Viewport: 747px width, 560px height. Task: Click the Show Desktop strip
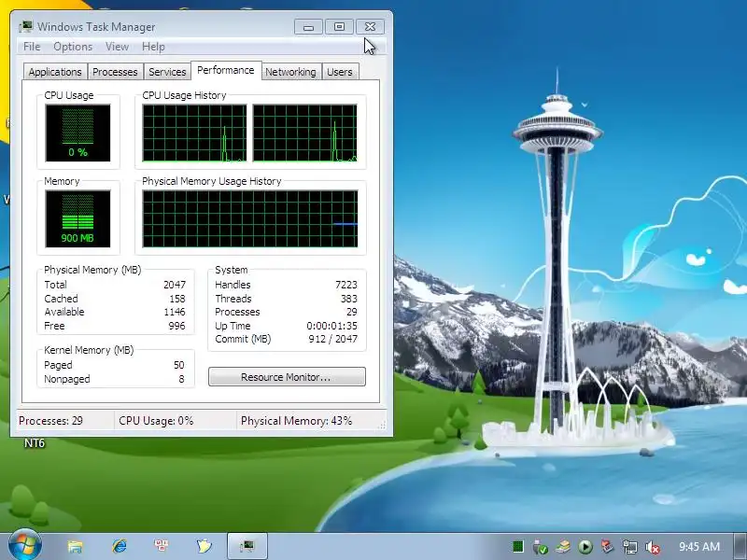click(x=740, y=547)
